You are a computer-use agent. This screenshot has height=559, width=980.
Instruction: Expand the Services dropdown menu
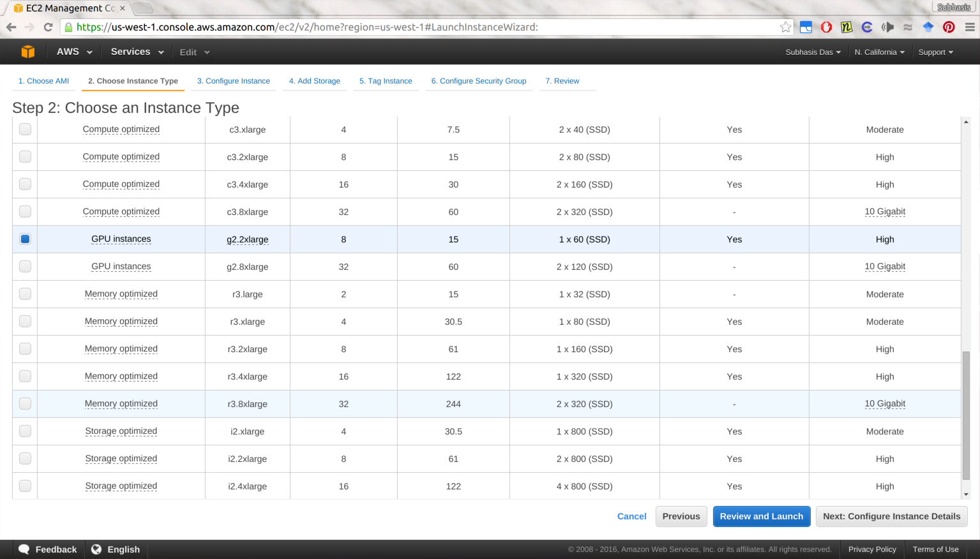coord(137,52)
